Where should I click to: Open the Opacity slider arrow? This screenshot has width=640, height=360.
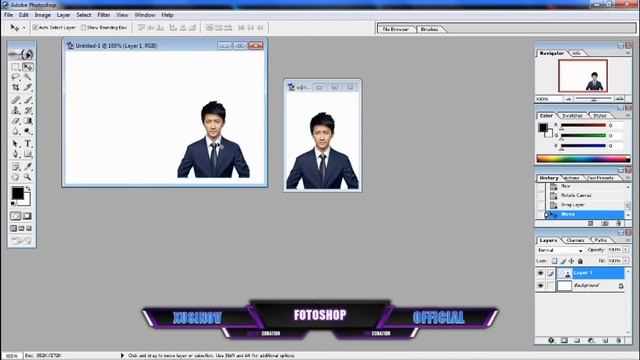626,249
